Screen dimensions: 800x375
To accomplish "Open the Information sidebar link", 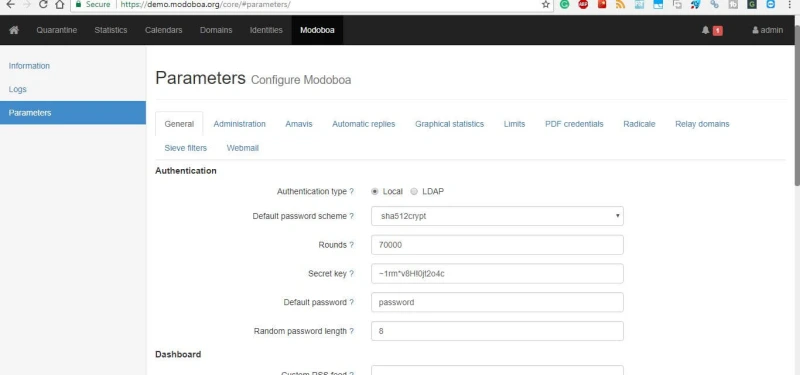I will pyautogui.click(x=29, y=66).
